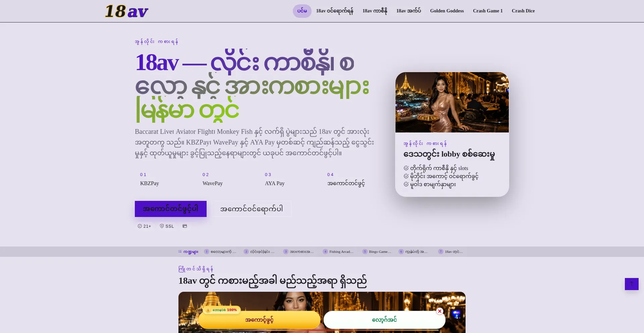Click the hero paragraph mentioning Baccarat Live
The height and width of the screenshot is (333, 644).
[255, 143]
